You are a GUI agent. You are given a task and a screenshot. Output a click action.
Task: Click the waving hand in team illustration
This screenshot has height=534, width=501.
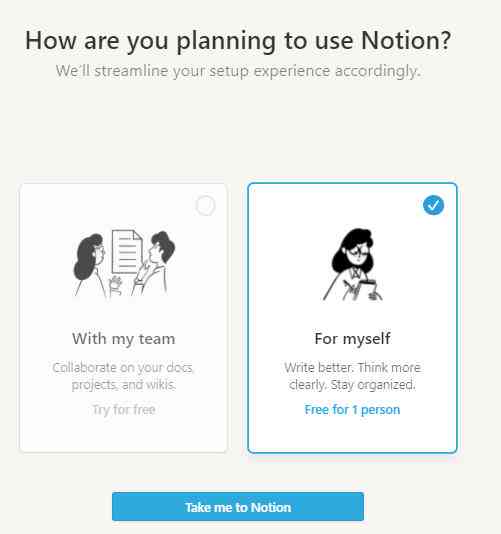pos(115,285)
